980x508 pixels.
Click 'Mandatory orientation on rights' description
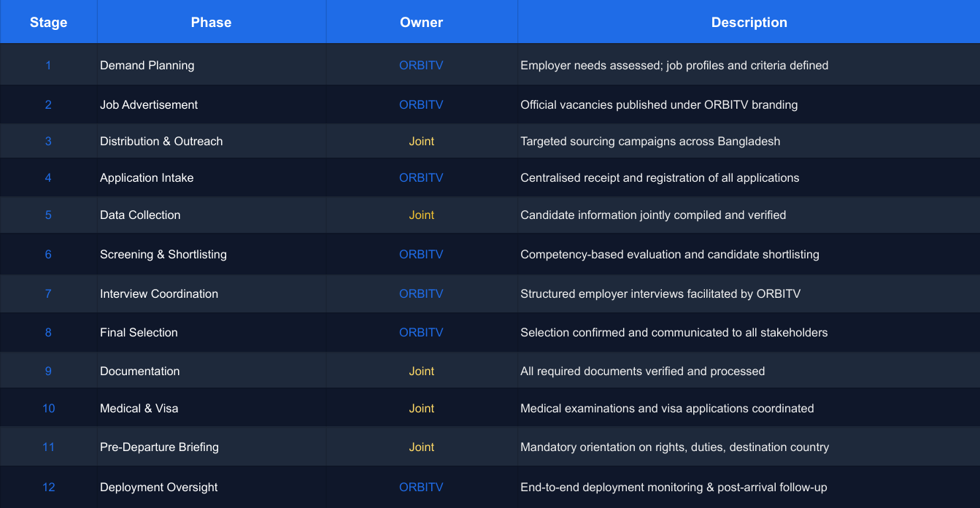point(675,447)
